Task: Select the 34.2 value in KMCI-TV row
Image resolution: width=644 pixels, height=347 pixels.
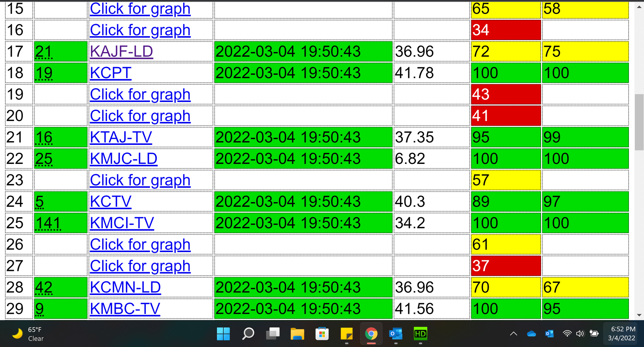Action: [x=410, y=223]
